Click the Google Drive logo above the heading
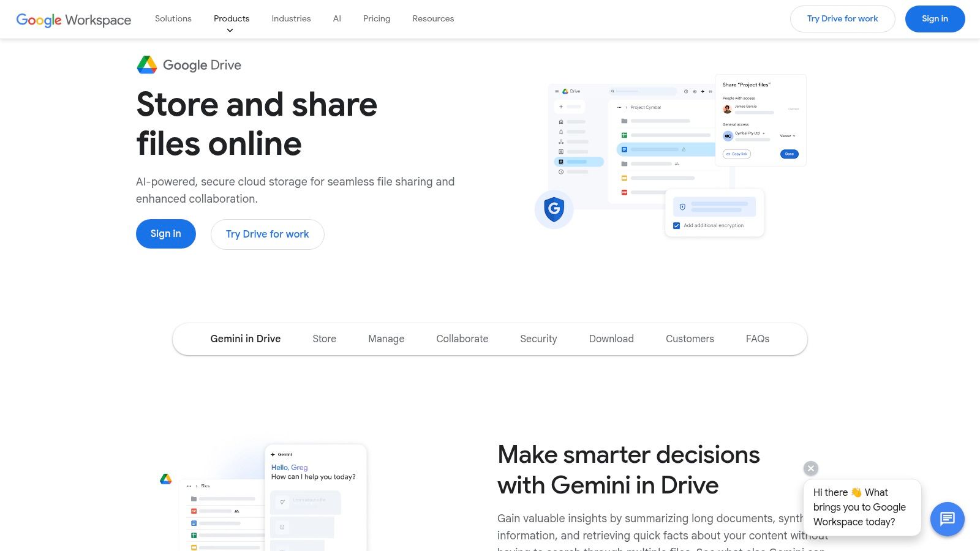This screenshot has height=551, width=980. [146, 64]
